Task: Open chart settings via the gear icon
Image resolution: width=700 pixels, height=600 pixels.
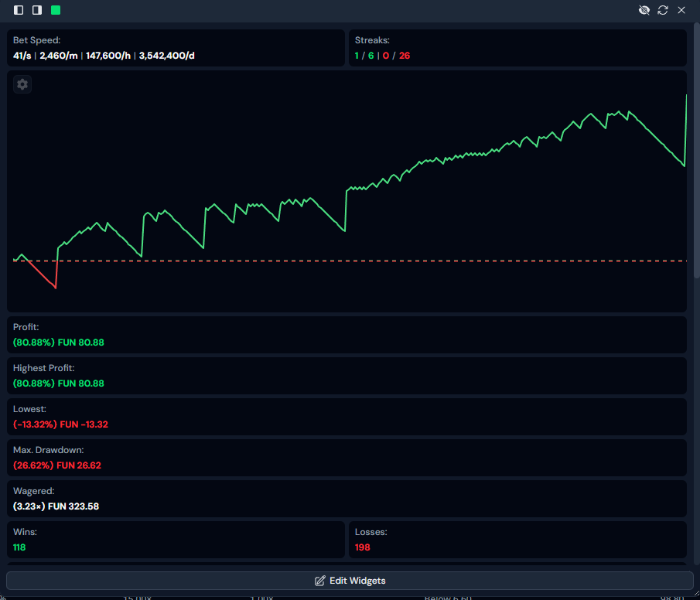Action: tap(22, 85)
